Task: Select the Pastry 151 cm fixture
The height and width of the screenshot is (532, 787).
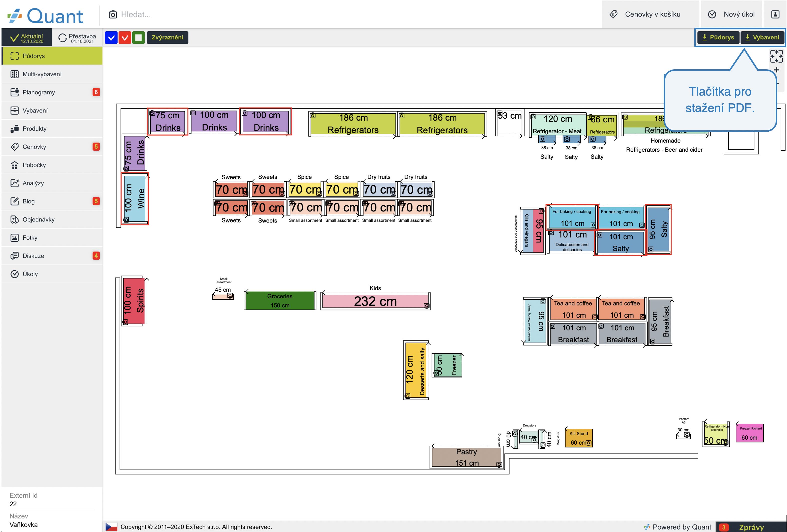Action: 467,457
